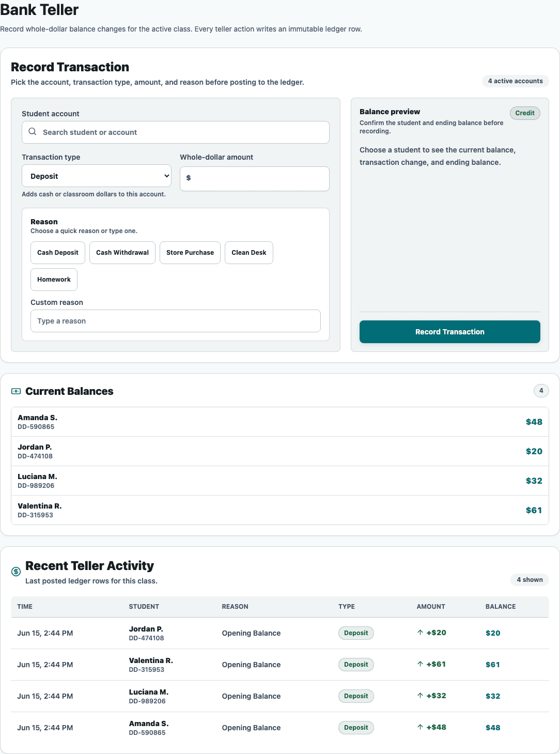Viewport: 560px width, 754px height.
Task: Click the count badge 4 in Current Balances
Action: click(x=541, y=391)
